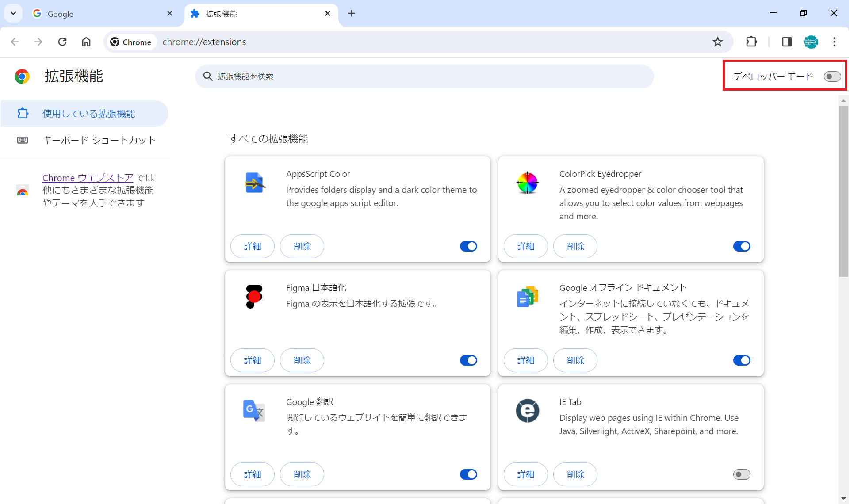Click the 拡張機能を検索 search field
The image size is (850, 504).
tap(424, 76)
